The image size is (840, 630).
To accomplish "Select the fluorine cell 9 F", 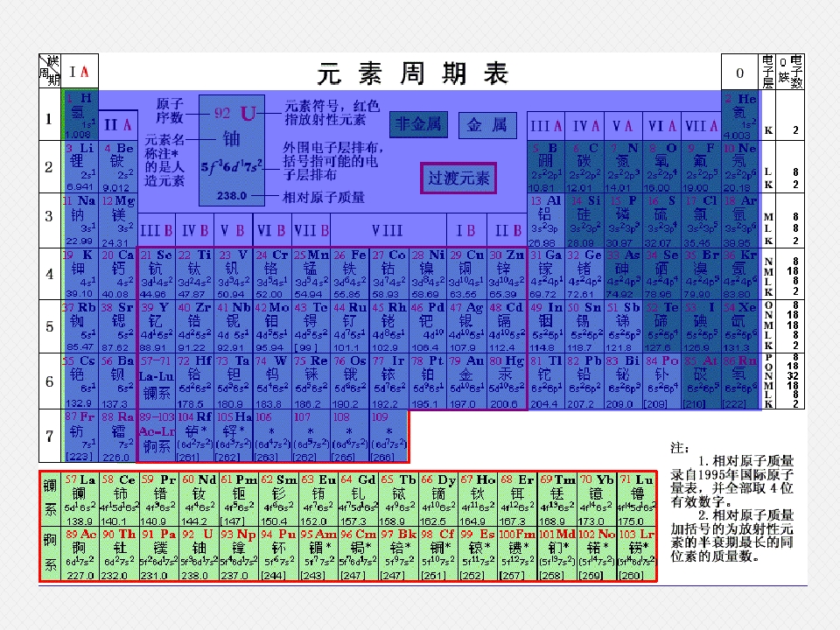I will pyautogui.click(x=701, y=166).
